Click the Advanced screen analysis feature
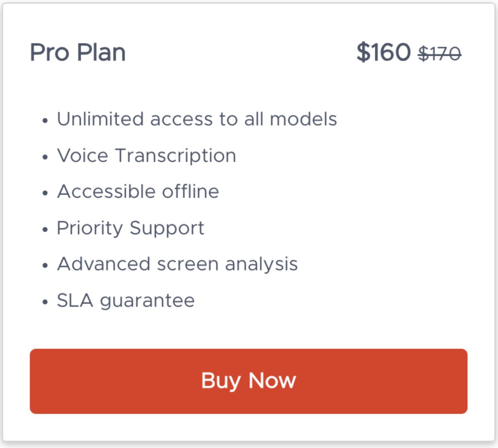Image resolution: width=498 pixels, height=448 pixels. (x=177, y=265)
